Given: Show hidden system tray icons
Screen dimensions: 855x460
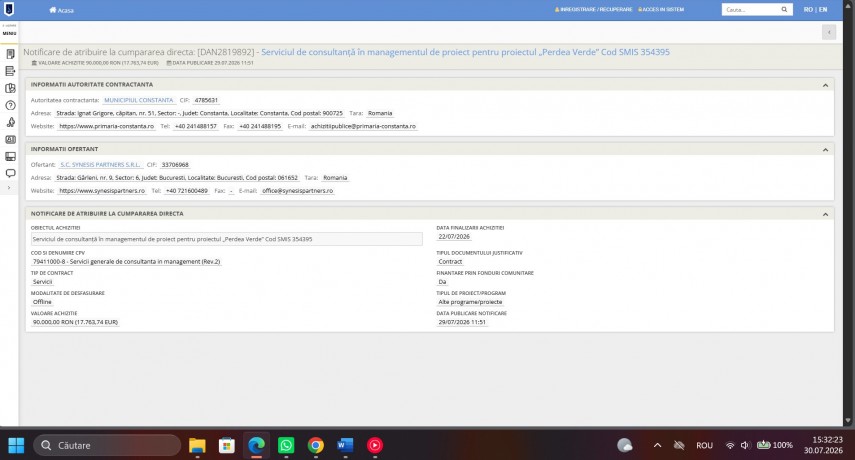Looking at the screenshot, I should tap(658, 445).
